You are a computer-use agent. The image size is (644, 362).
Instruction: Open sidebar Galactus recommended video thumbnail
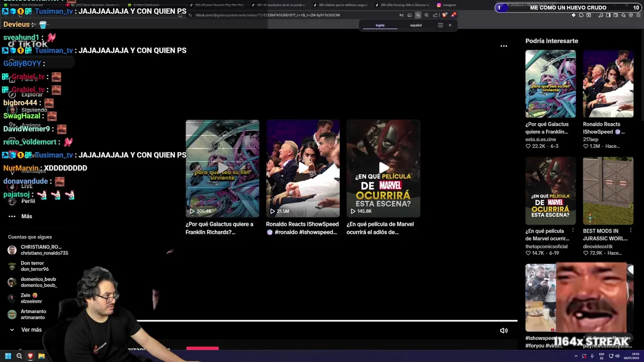coord(550,84)
